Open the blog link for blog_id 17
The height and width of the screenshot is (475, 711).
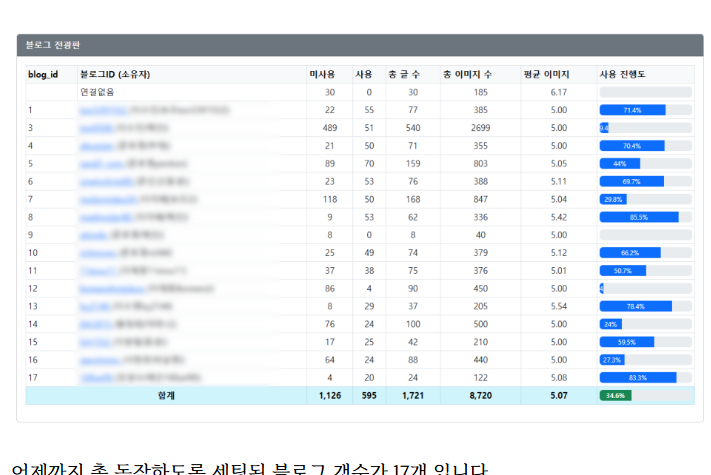(97, 378)
